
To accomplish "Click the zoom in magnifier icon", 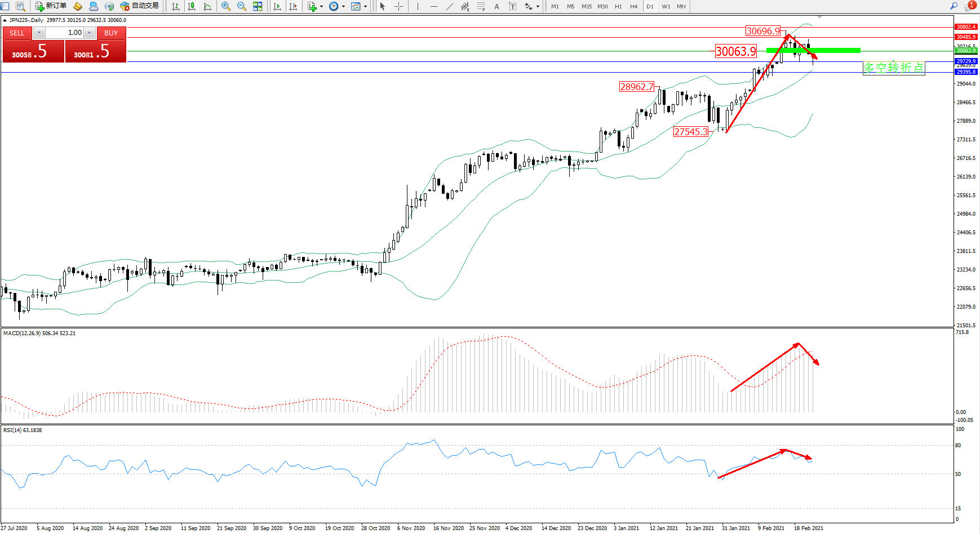I will [226, 6].
